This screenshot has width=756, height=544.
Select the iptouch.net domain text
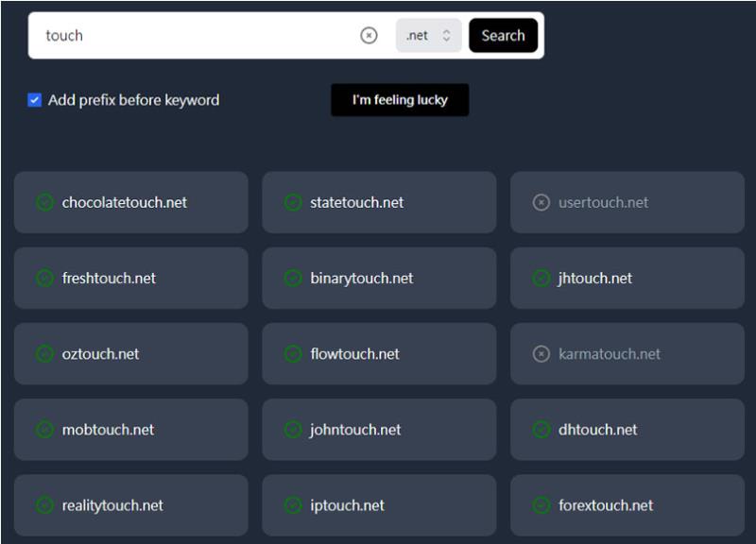[x=347, y=505]
